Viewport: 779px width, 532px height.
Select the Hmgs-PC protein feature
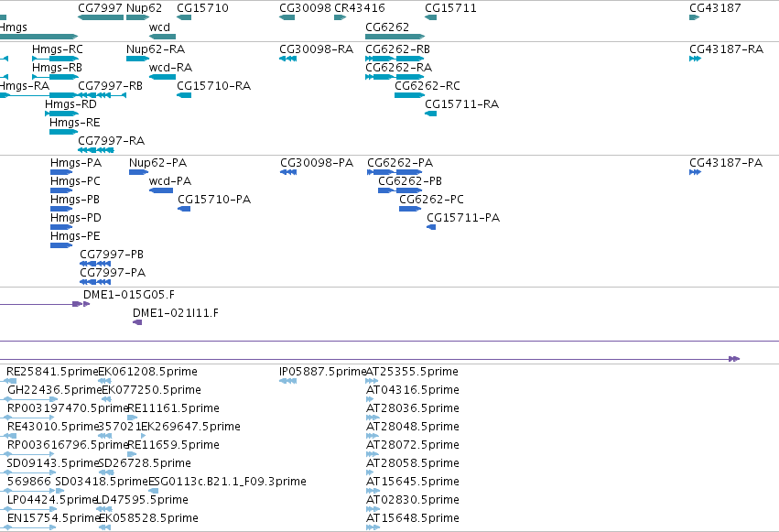click(x=61, y=190)
